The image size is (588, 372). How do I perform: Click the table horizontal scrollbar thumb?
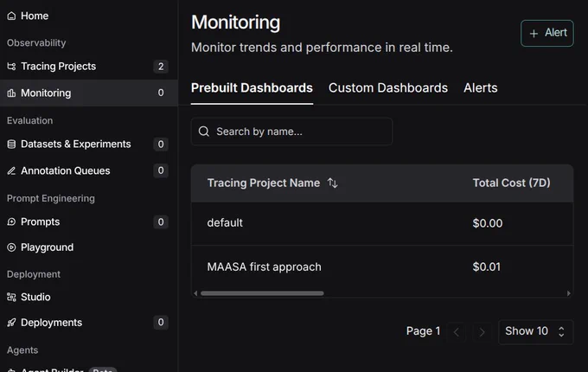tap(262, 293)
